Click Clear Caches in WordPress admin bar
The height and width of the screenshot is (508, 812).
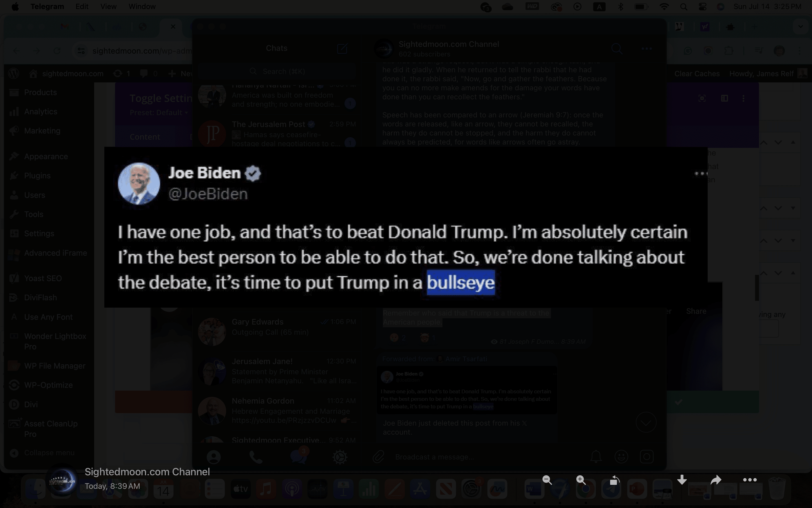coord(697,74)
